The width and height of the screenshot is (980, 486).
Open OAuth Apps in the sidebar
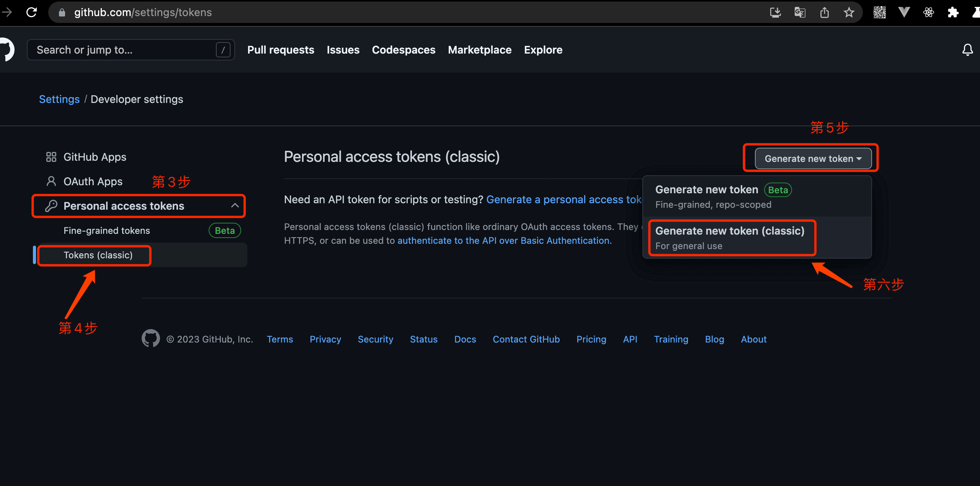point(93,181)
